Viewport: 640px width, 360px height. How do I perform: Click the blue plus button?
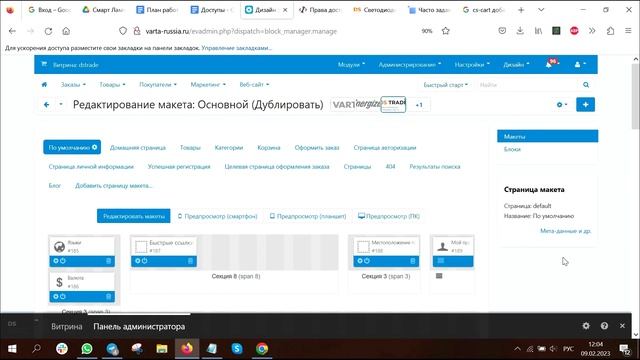point(585,104)
